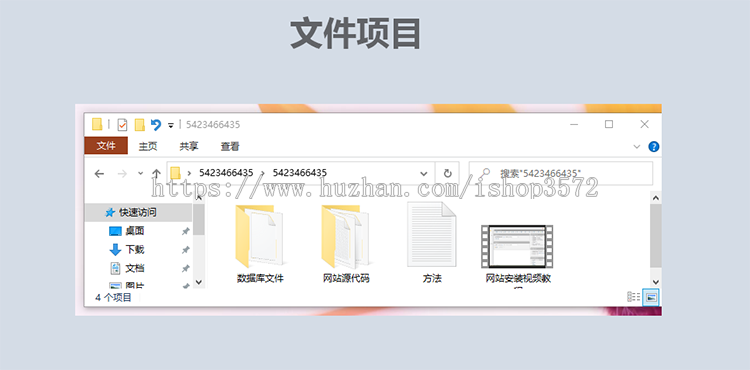Click the new folder icon in title bar
The width and height of the screenshot is (750, 370).
(x=139, y=125)
